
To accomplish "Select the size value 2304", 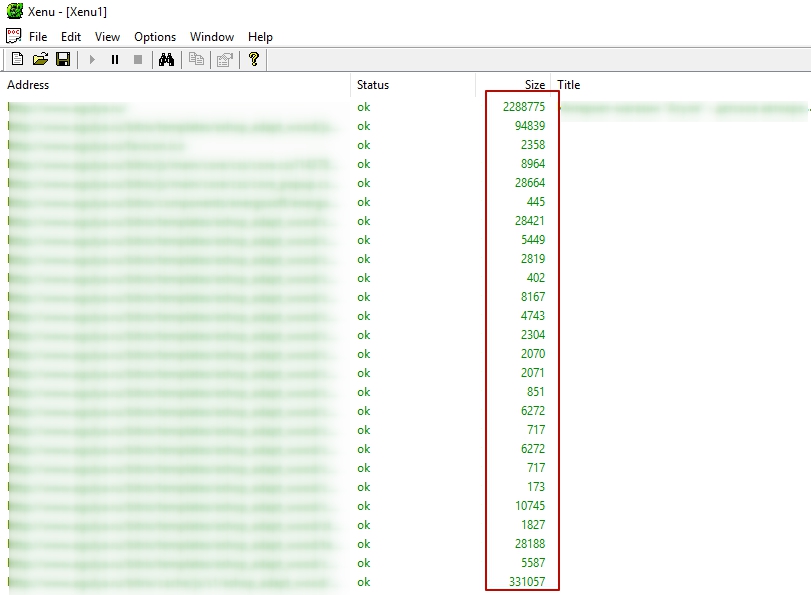I will click(x=533, y=335).
